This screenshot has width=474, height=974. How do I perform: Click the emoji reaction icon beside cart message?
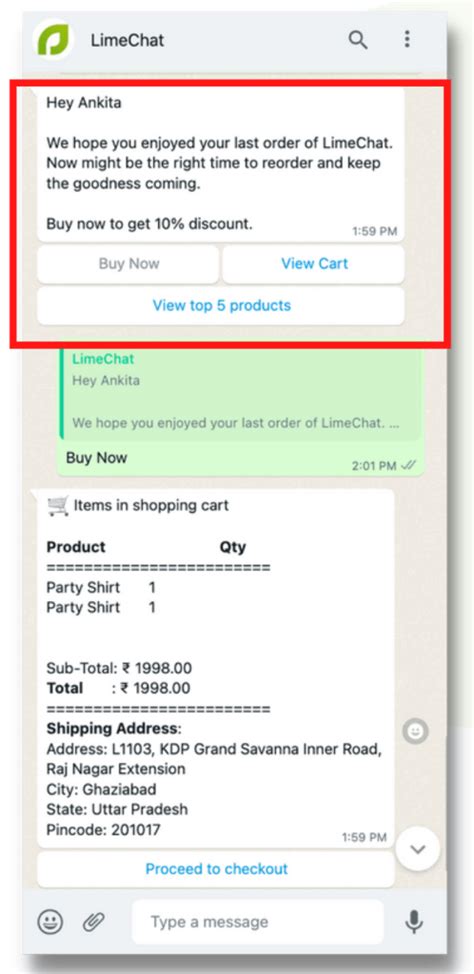click(415, 732)
